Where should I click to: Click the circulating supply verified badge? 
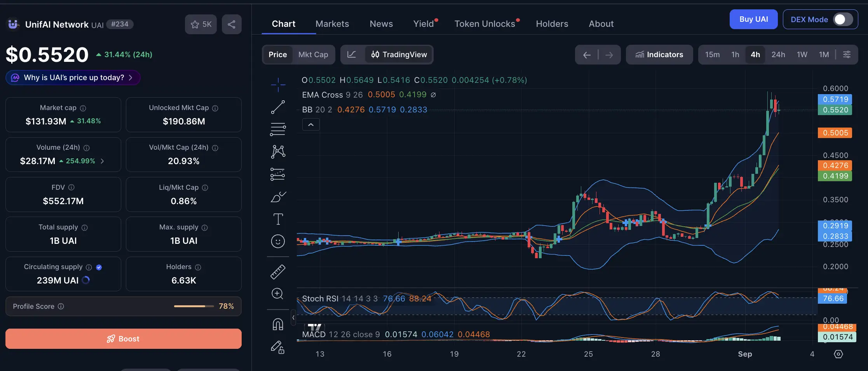click(x=99, y=267)
